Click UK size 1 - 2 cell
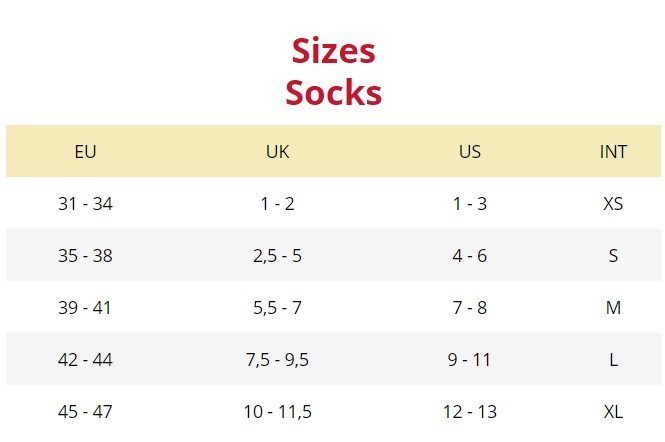This screenshot has width=665, height=442. coord(277,204)
